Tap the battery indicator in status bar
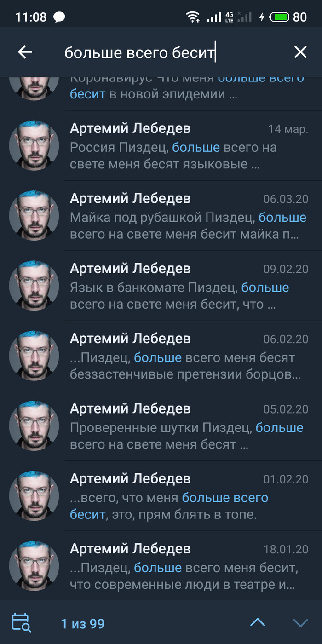 coord(279,17)
